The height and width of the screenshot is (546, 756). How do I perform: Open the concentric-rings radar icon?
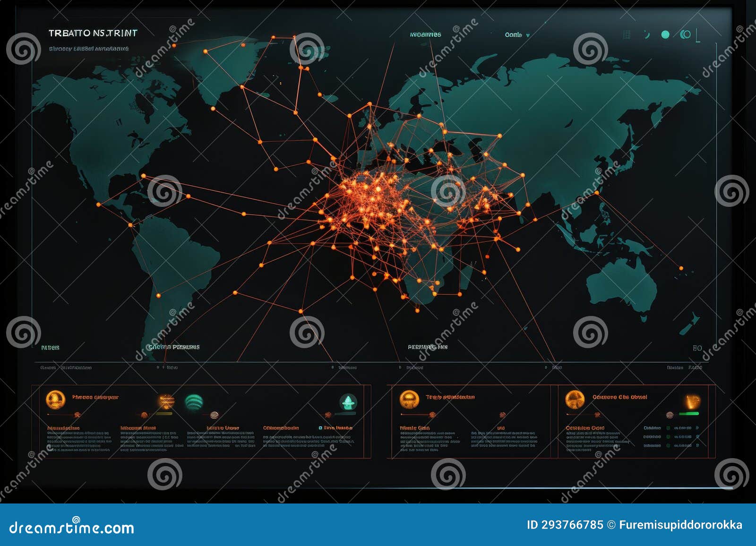(x=686, y=34)
